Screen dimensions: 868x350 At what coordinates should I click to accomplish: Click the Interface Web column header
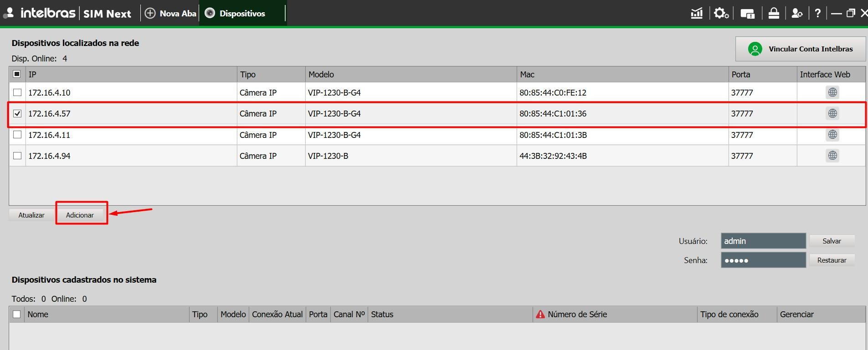831,74
